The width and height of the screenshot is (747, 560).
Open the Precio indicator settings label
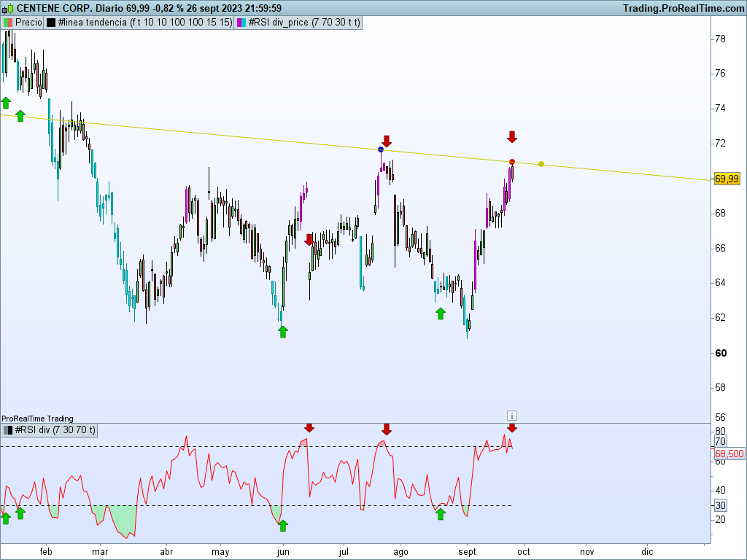(28, 23)
